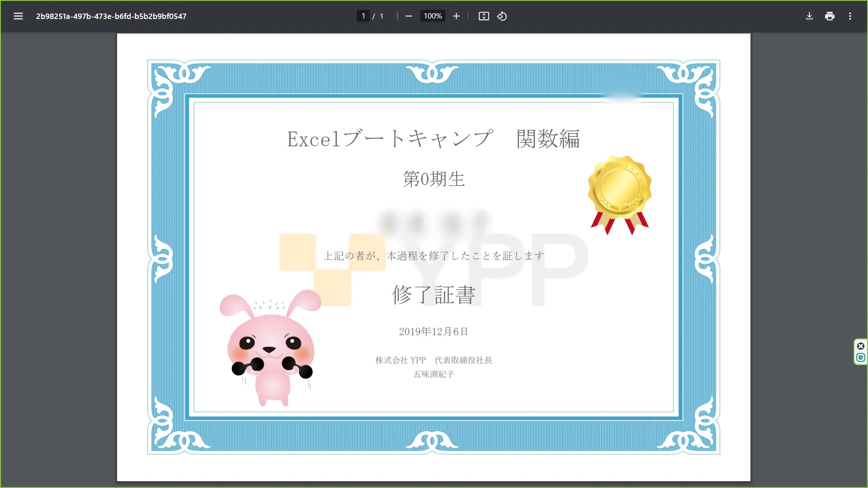The width and height of the screenshot is (868, 488).
Task: Print the certificate document
Action: (830, 16)
